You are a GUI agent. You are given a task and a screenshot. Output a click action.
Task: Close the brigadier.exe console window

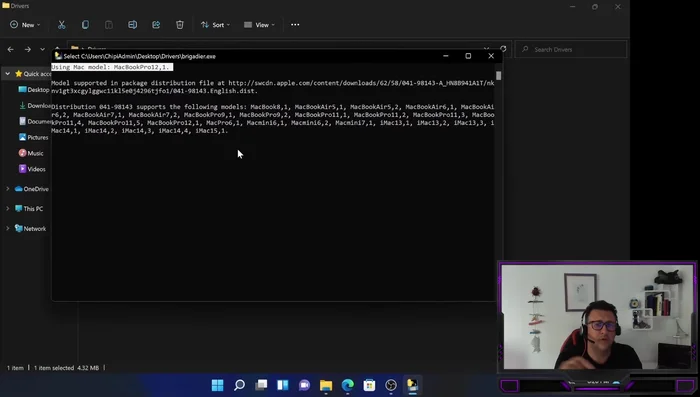[x=491, y=56]
